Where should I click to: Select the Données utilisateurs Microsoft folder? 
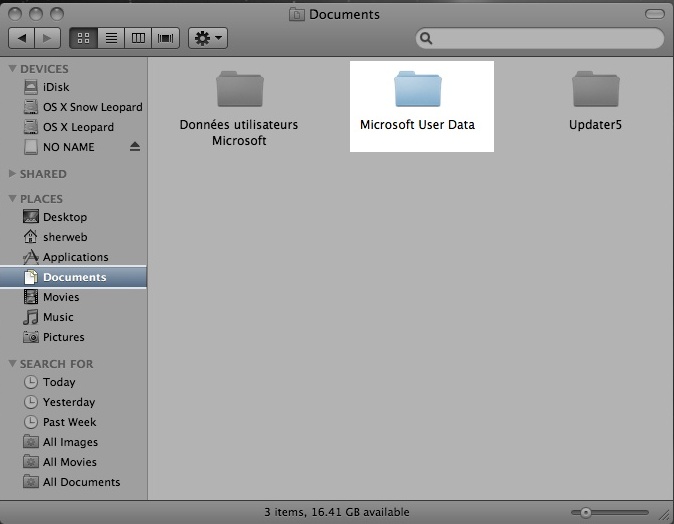(239, 90)
